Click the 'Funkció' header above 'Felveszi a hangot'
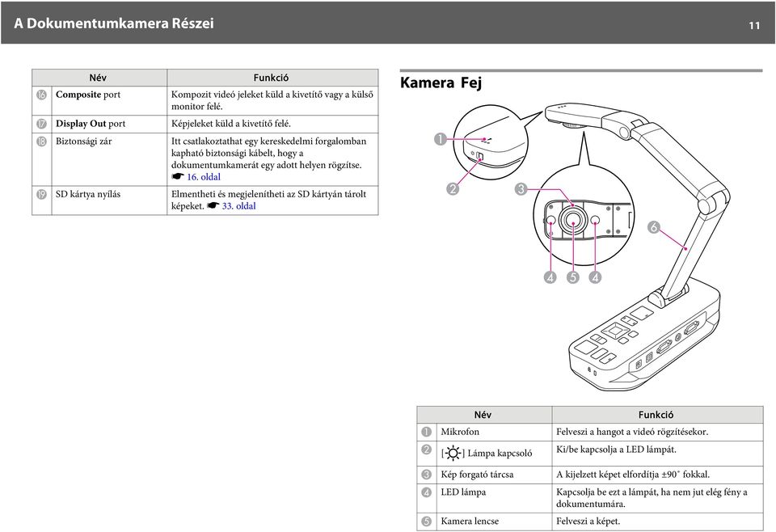Screen dimensions: 776x532 (x=656, y=416)
